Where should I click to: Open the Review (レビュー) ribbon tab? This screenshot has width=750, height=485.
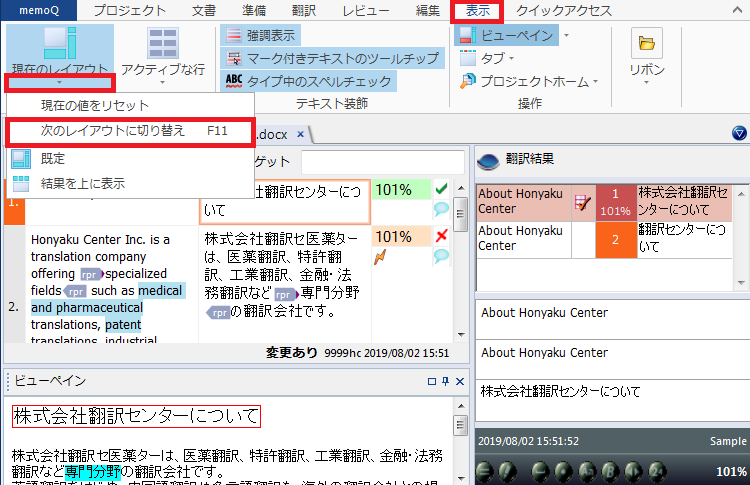367,11
